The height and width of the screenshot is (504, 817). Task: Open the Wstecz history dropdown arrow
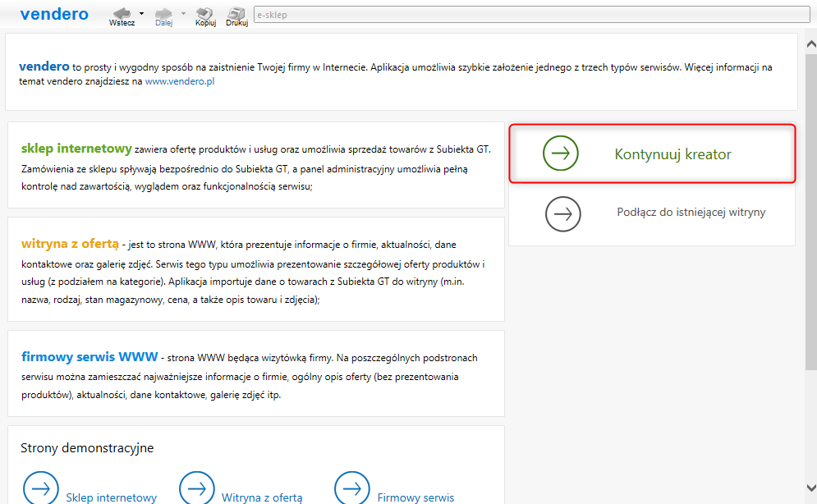(x=141, y=13)
